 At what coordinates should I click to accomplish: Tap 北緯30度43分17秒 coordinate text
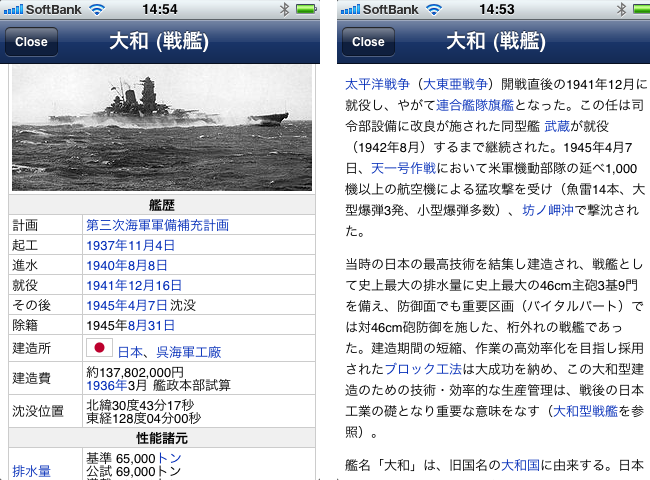(x=140, y=405)
